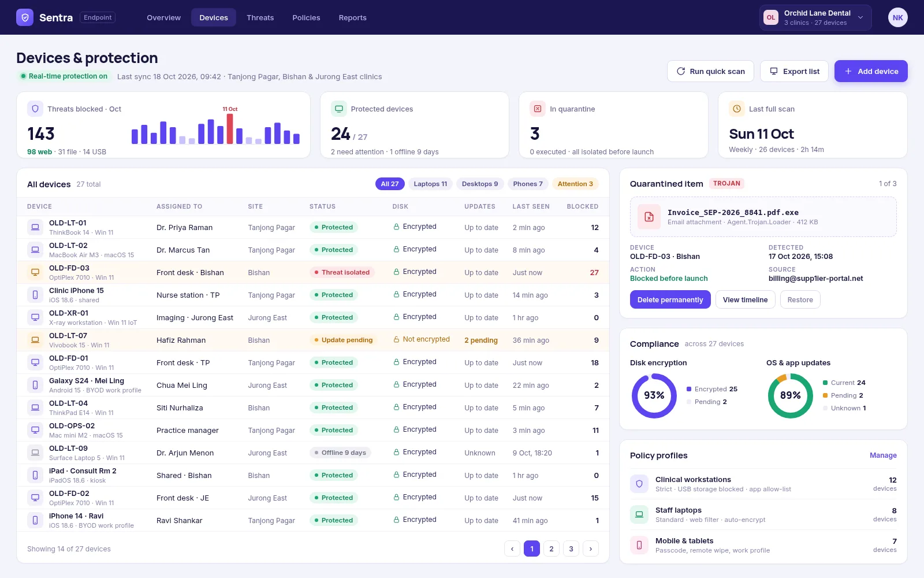Go to page 2 of devices
The image size is (924, 578).
point(552,549)
